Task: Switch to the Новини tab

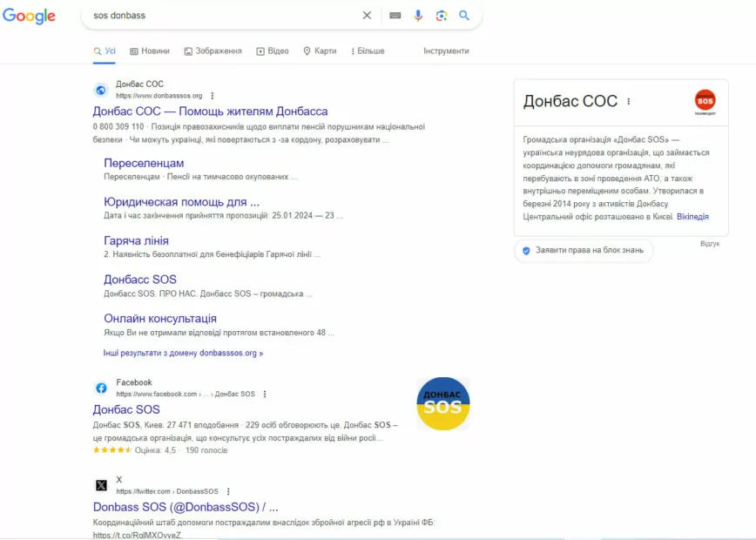Action: (x=150, y=51)
